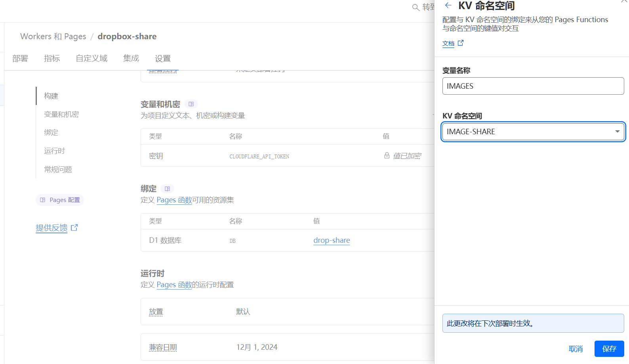Click external link icon beside 提供反馈

pos(74,228)
